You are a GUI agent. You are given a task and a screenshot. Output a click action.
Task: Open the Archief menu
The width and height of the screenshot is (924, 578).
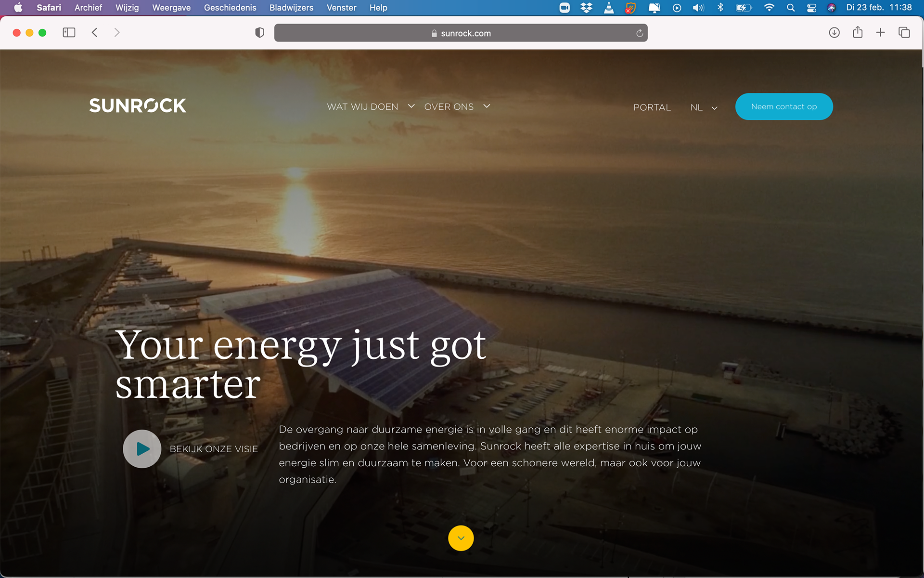[88, 8]
